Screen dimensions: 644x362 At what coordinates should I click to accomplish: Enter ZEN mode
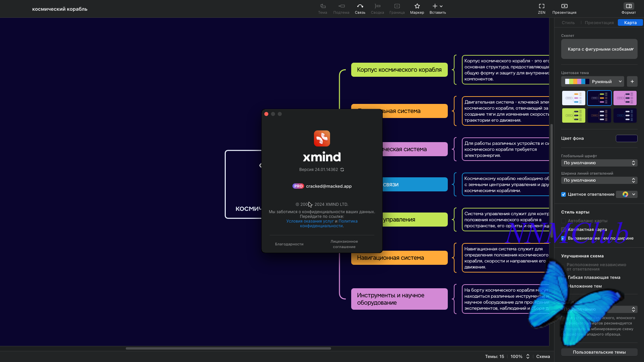541,9
